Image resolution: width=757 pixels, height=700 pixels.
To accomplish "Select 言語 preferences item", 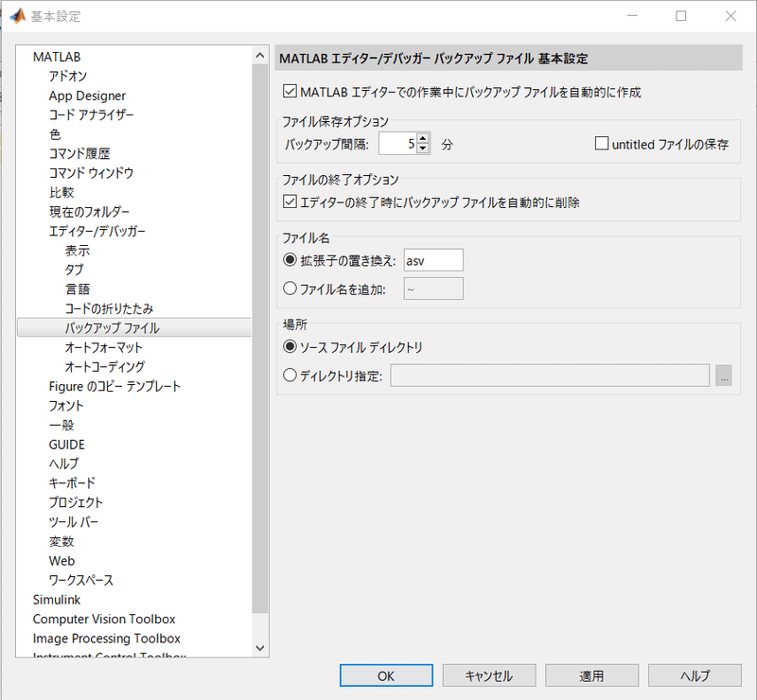I will coord(78,289).
